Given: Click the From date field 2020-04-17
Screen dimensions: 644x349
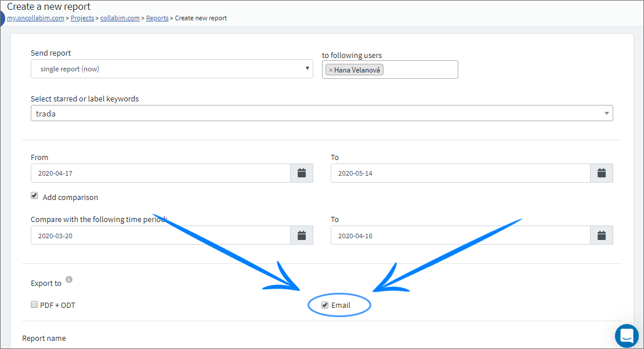Looking at the screenshot, I should [x=161, y=173].
